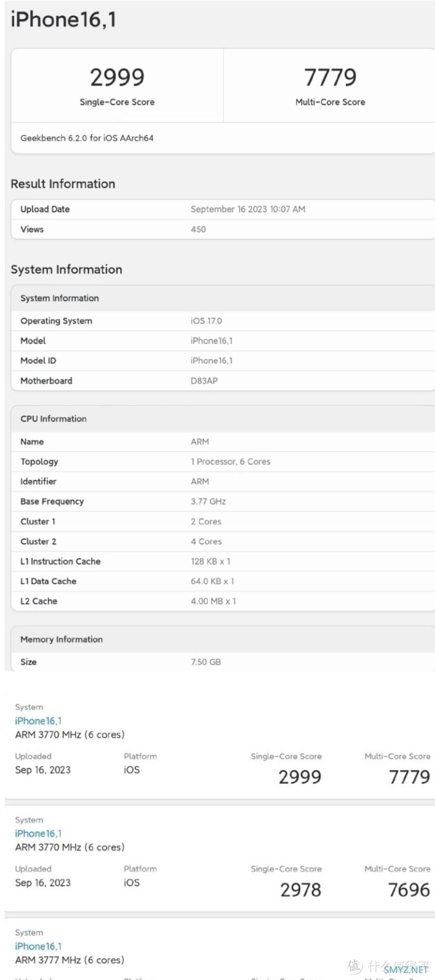Click the Model ID row value iPhone16,1
The height and width of the screenshot is (980, 435).
click(211, 361)
